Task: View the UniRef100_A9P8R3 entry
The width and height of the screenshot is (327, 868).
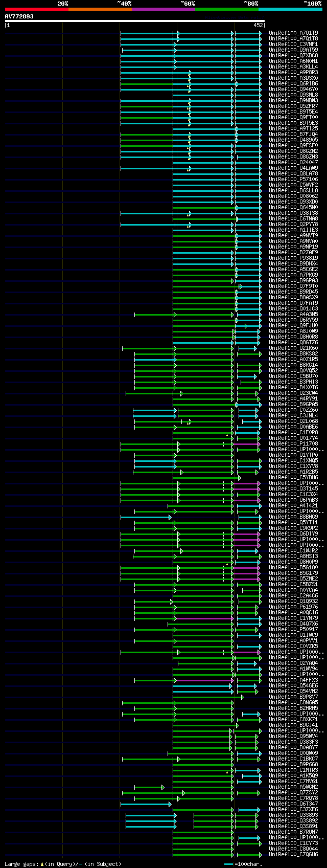Action: tap(293, 72)
